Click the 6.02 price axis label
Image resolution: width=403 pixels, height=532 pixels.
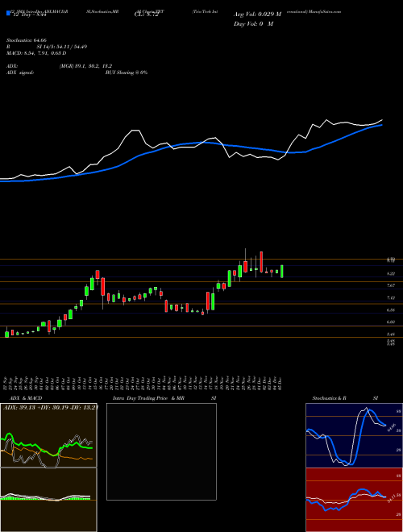pyautogui.click(x=391, y=322)
